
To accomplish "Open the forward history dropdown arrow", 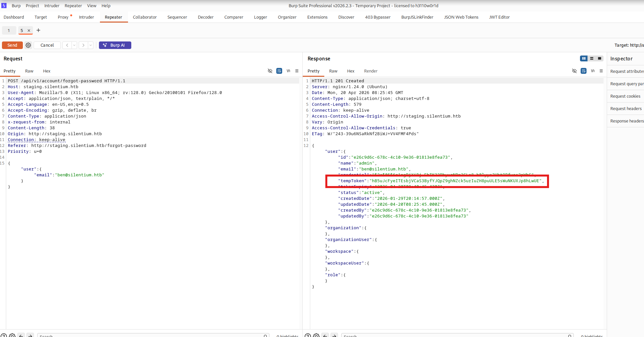I will (91, 45).
